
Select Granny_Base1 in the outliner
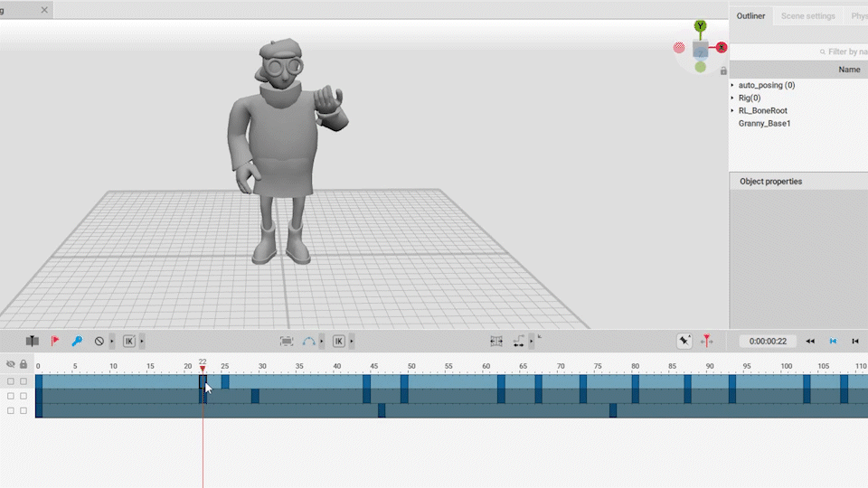764,123
